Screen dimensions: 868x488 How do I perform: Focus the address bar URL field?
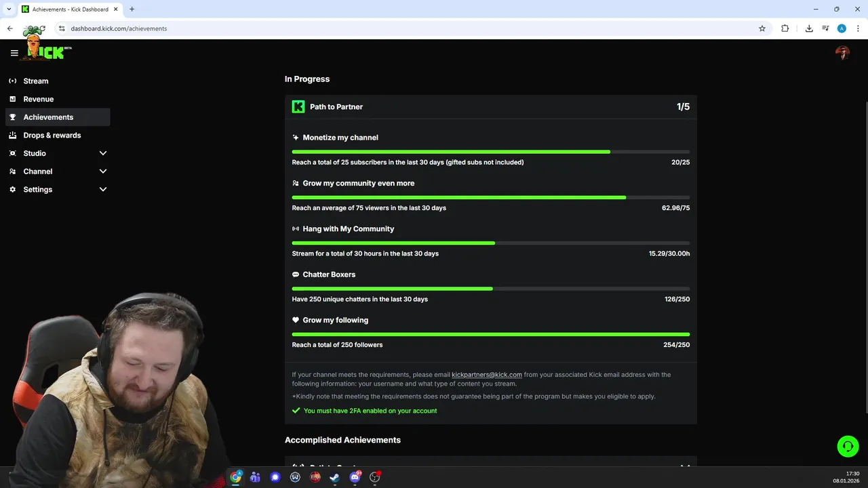407,28
